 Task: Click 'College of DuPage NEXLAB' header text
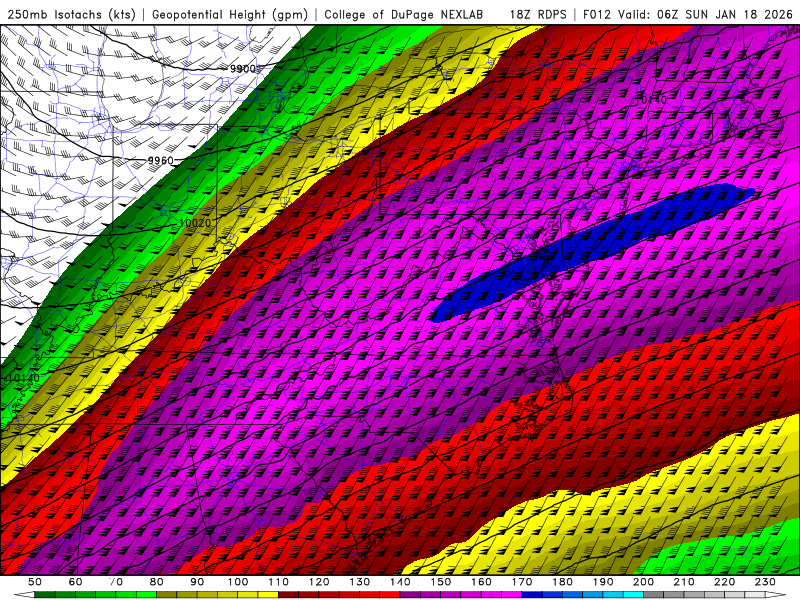coord(404,15)
